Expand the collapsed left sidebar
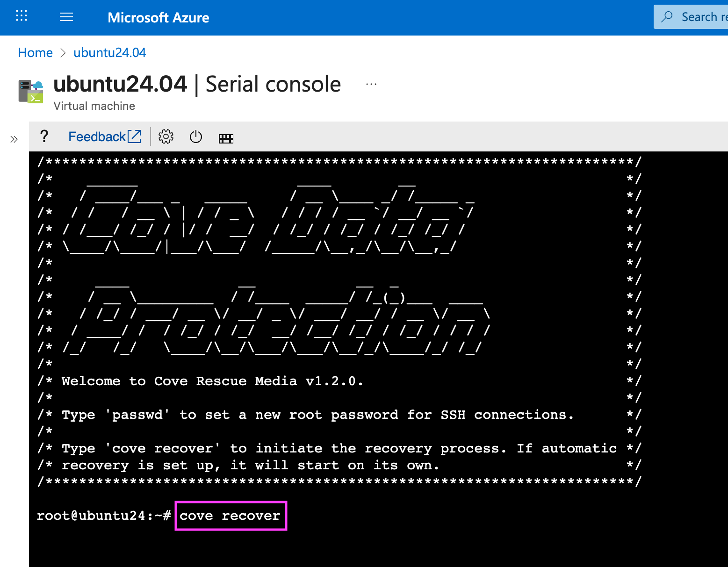 coord(14,139)
